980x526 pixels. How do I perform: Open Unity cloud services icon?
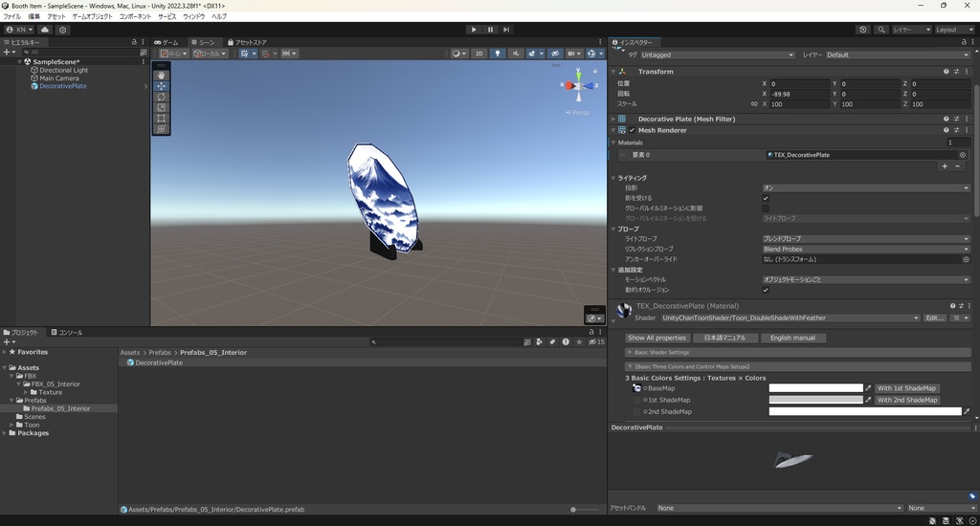(45, 30)
